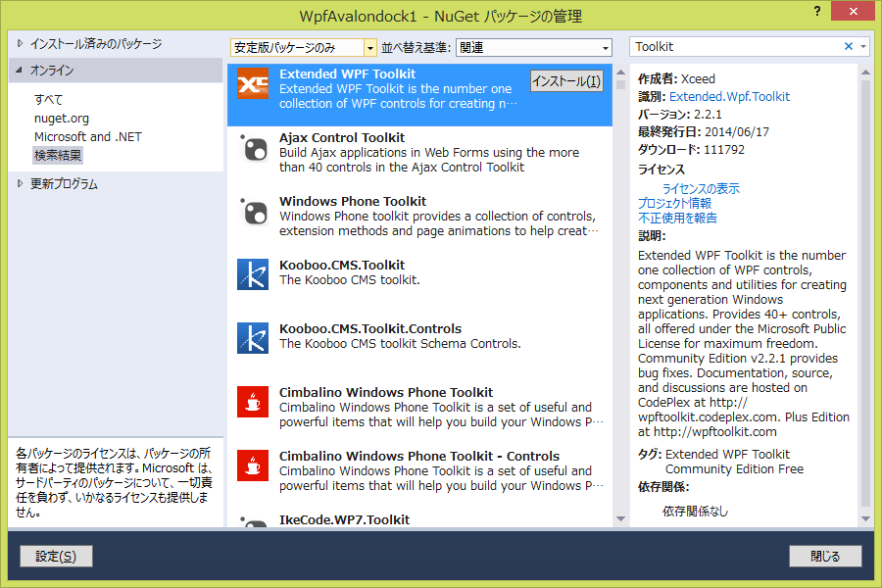Open the プロジェクト情報 link
The width and height of the screenshot is (882, 588).
pos(674,203)
